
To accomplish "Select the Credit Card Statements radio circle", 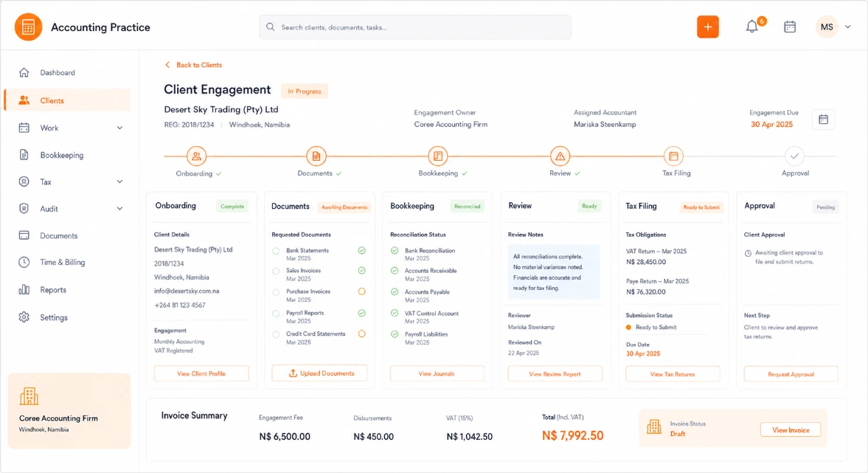I will [276, 334].
